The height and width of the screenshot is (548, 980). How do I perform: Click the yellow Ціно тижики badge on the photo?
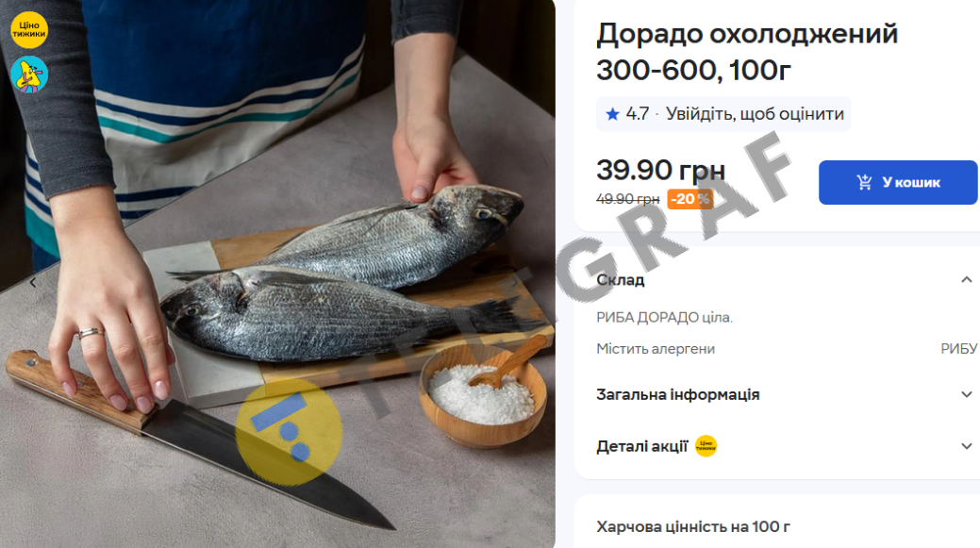pos(28,29)
